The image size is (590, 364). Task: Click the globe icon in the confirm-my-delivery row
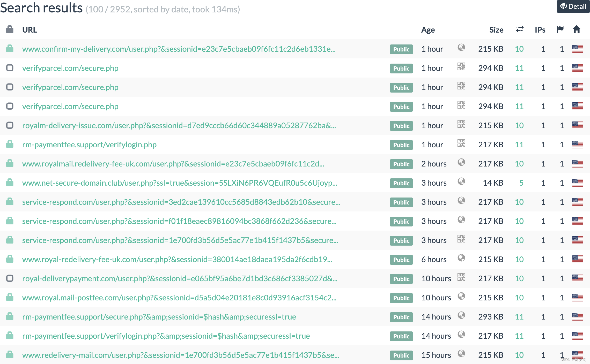pyautogui.click(x=461, y=48)
